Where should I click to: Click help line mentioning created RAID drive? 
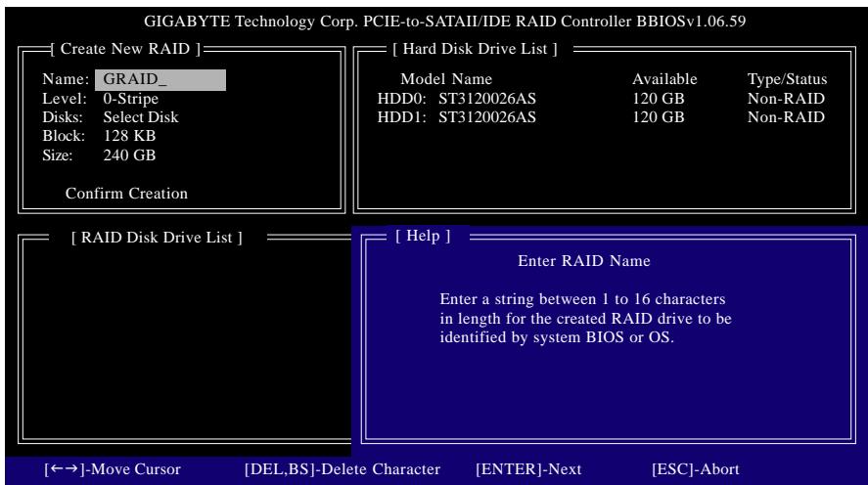tap(585, 319)
